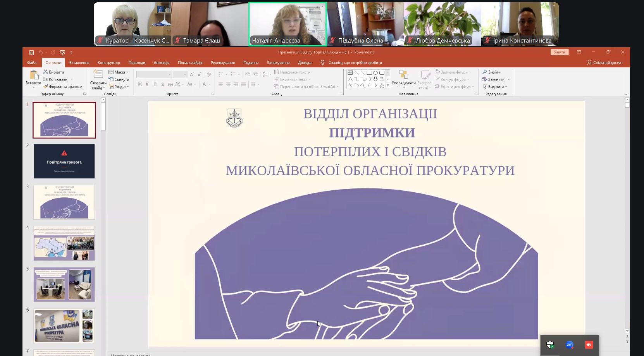Collapse the ribbon with the chevron arrow

[626, 94]
